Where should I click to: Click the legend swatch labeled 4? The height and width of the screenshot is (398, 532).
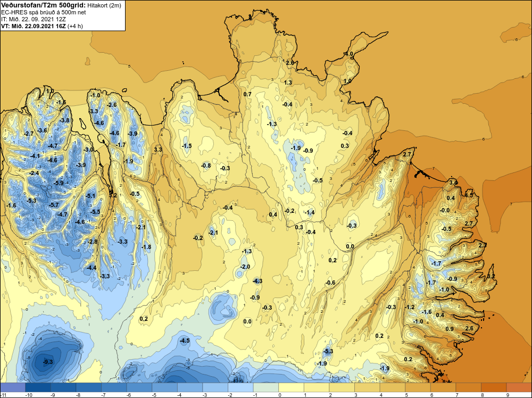393,387
